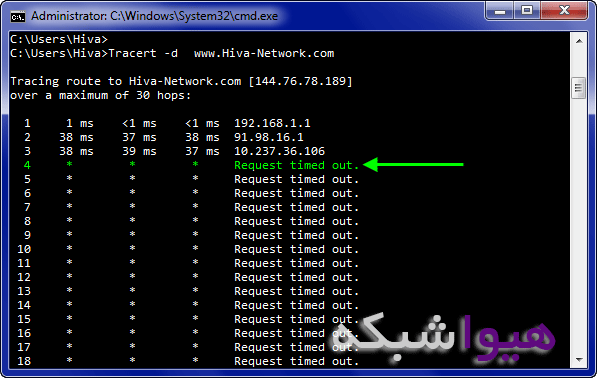
Task: Click 'Request timed out.' on hop 5
Action: click(x=297, y=179)
